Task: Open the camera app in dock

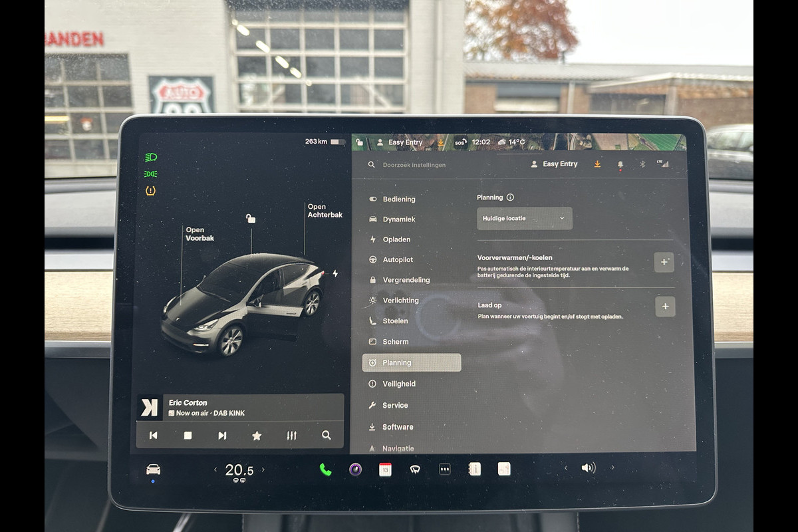Action: pyautogui.click(x=356, y=469)
